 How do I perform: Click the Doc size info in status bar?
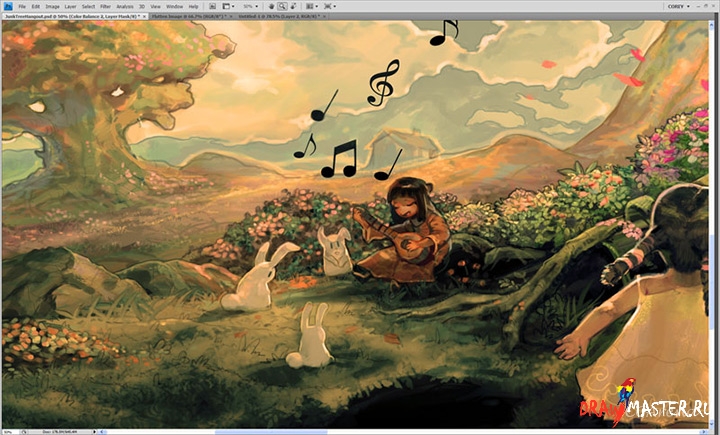pos(60,432)
